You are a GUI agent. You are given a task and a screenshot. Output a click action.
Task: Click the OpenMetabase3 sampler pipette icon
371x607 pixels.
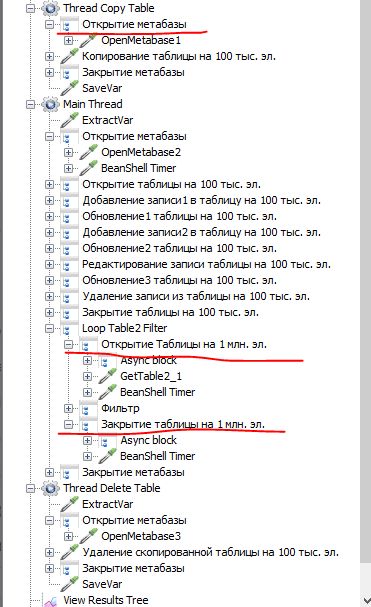(88, 536)
